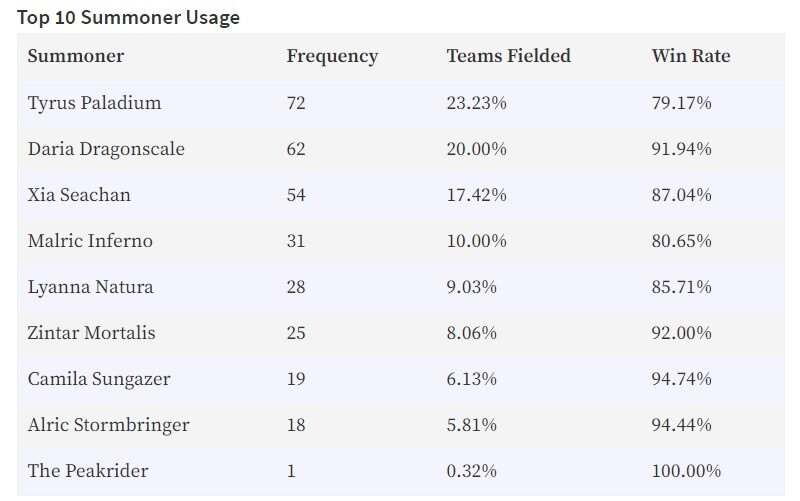Click The Peakrider summoner name
This screenshot has height=501, width=800.
[x=88, y=470]
